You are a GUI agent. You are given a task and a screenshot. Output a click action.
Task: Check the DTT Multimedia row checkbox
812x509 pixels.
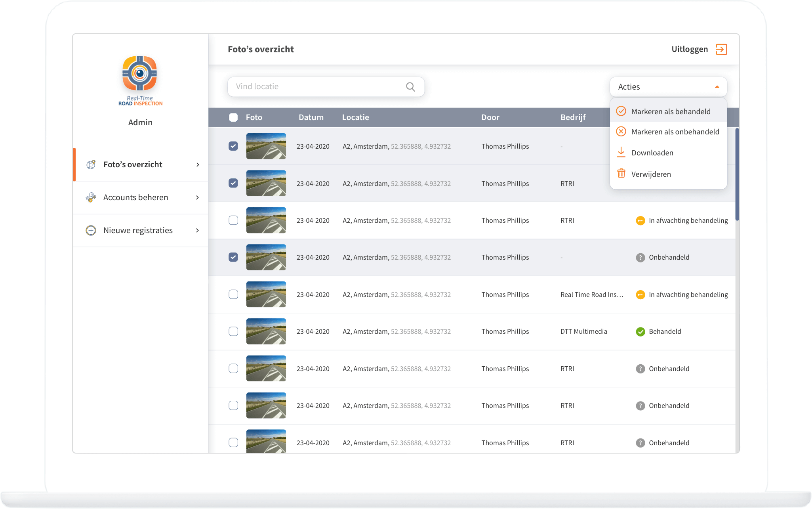[x=233, y=331]
